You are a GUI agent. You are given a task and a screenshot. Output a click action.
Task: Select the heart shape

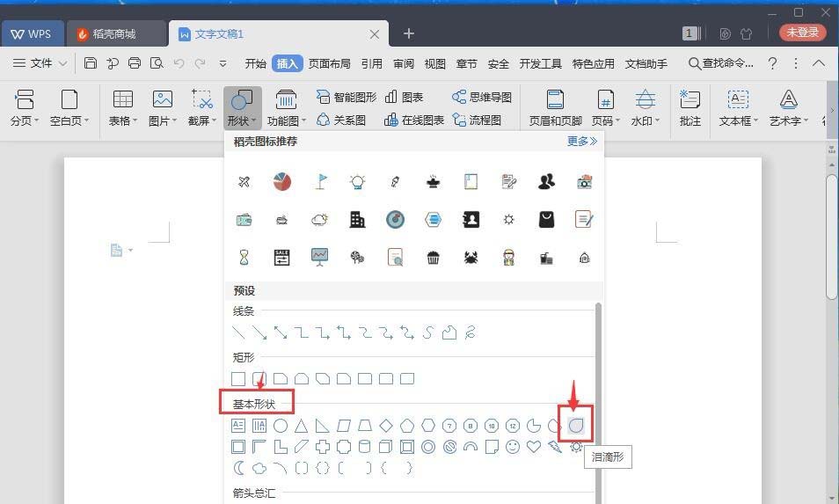point(534,446)
